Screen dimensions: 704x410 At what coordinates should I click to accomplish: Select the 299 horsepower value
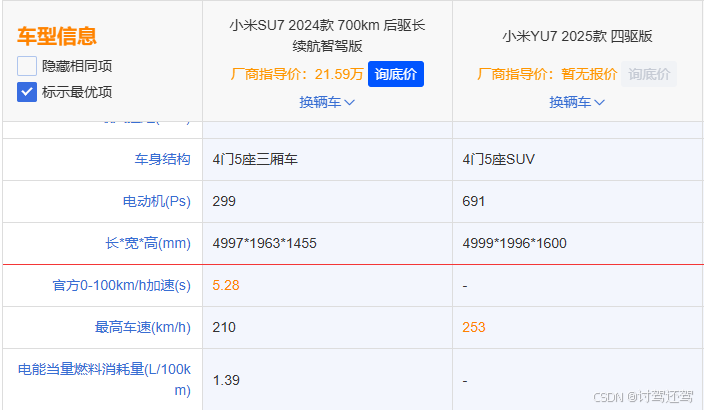click(x=224, y=201)
